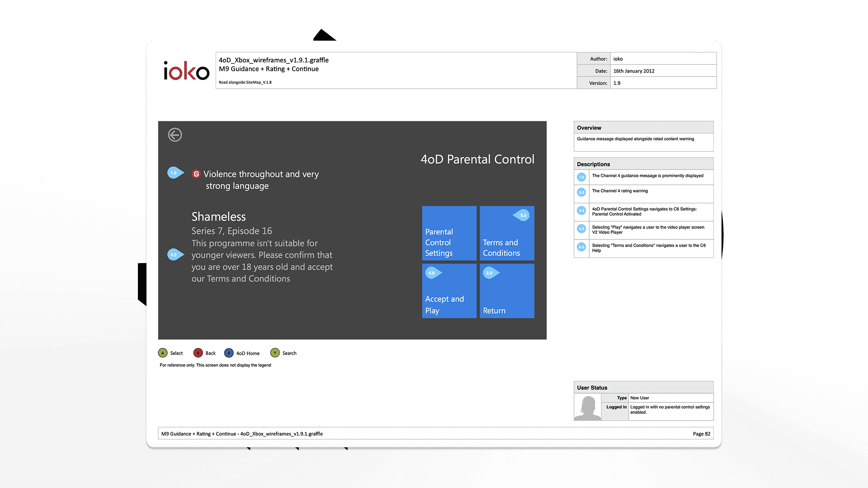This screenshot has height=488, width=868.
Task: Click callout marker 3.0 on Return tile
Action: 488,273
